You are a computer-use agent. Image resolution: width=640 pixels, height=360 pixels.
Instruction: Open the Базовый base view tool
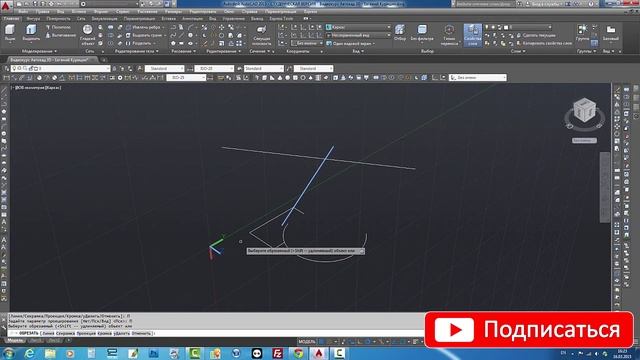click(x=611, y=33)
